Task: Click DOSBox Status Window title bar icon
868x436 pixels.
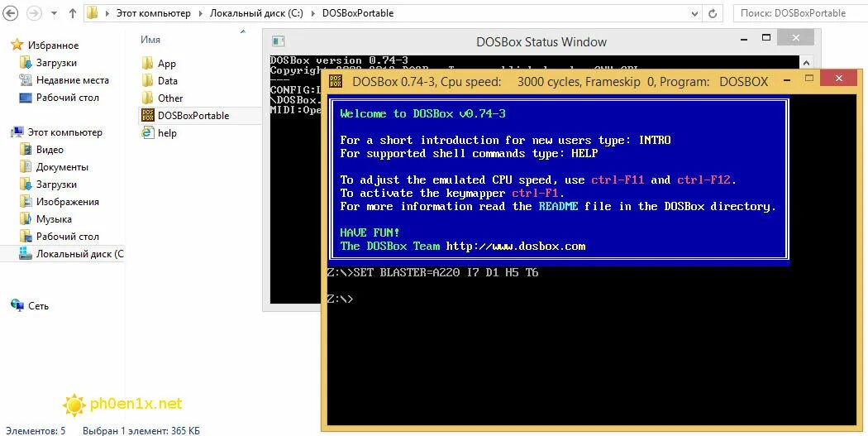Action: (x=279, y=41)
